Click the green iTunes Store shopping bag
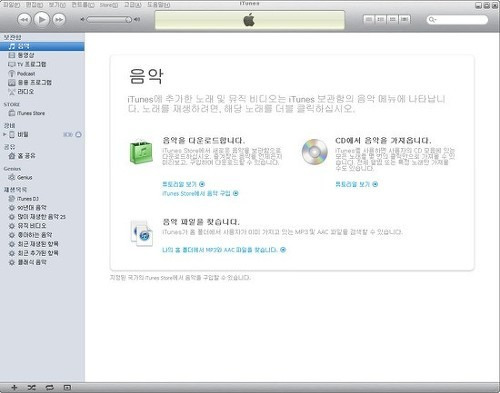Screen dimensions: 500x393 [x=141, y=152]
